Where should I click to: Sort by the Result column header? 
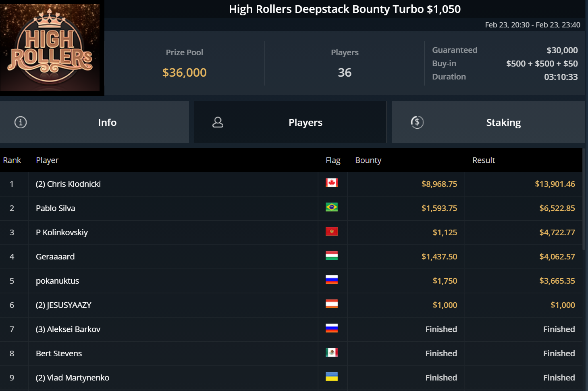[483, 160]
